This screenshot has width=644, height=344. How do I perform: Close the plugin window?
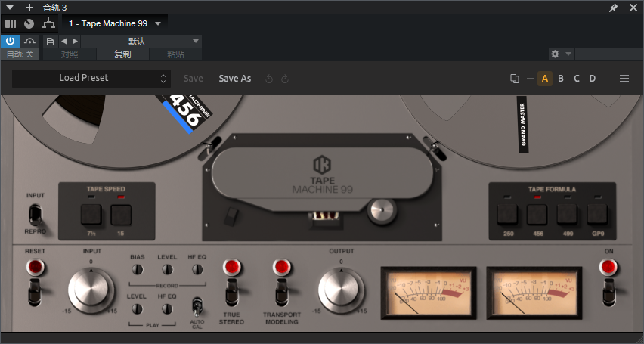point(633,8)
